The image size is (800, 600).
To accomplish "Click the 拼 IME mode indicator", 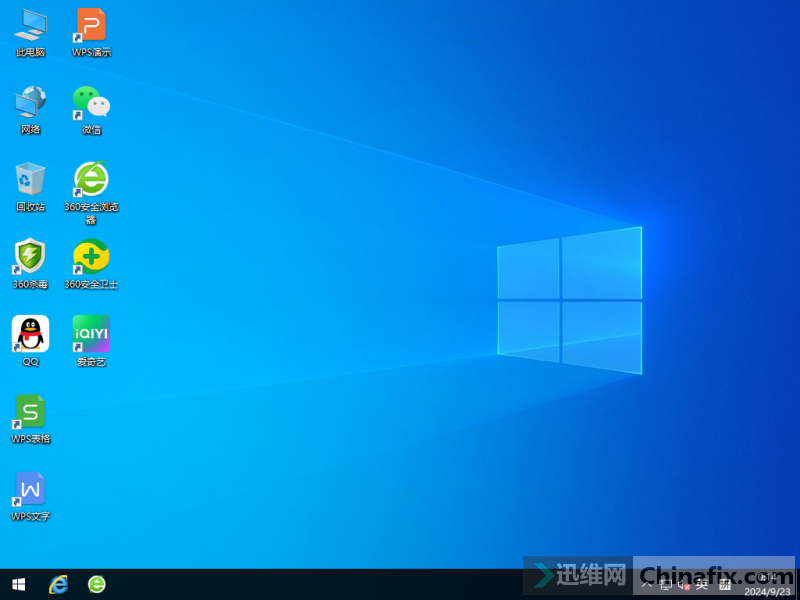I will point(725,585).
